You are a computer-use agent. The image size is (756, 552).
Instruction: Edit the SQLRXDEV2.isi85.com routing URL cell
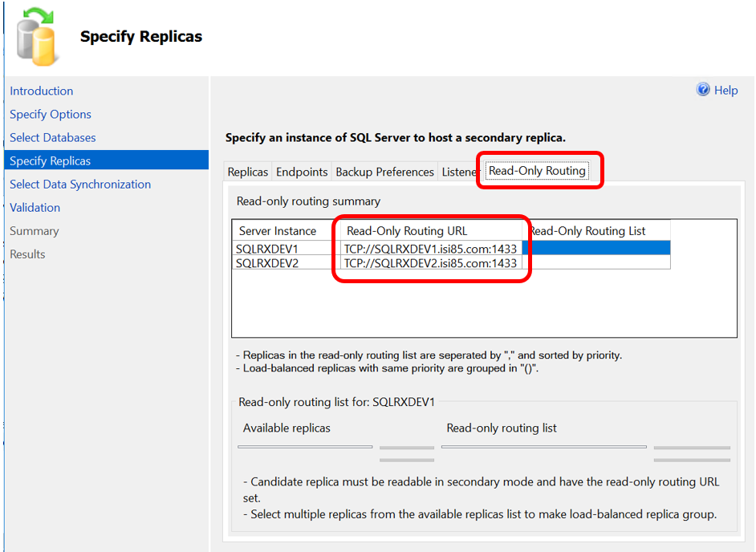click(x=430, y=263)
